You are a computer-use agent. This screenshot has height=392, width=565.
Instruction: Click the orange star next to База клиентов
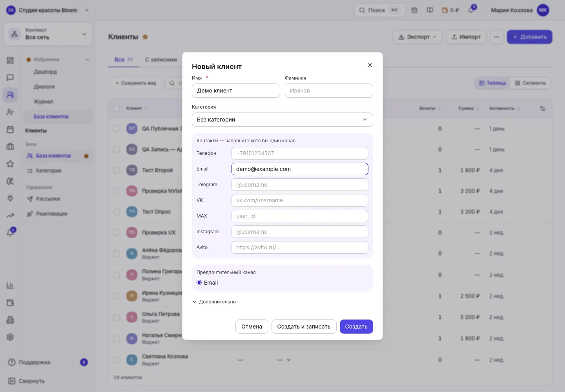pyautogui.click(x=86, y=156)
